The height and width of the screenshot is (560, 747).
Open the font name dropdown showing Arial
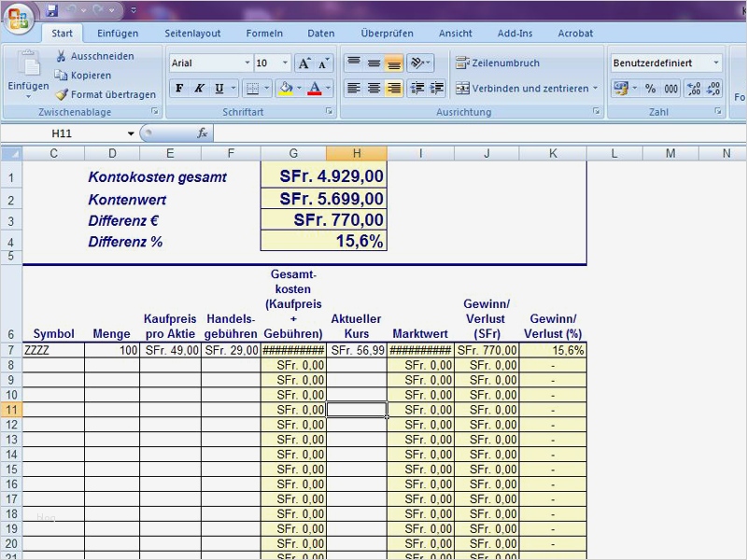click(247, 63)
